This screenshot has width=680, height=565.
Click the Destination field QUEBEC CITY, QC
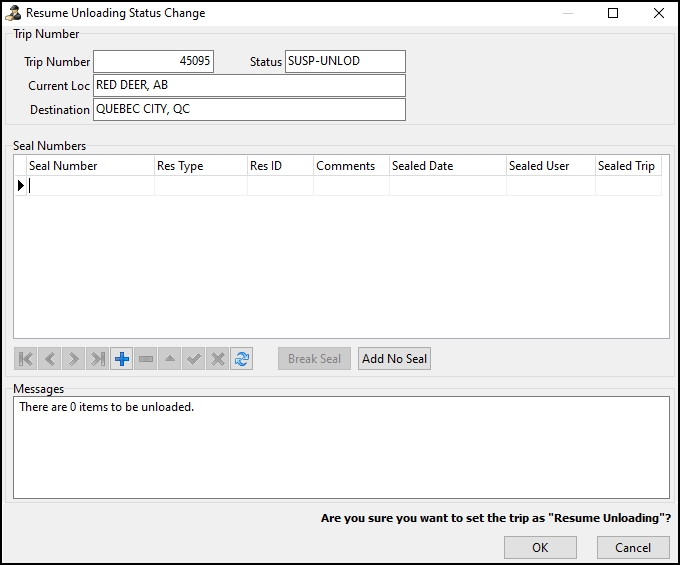pyautogui.click(x=249, y=109)
